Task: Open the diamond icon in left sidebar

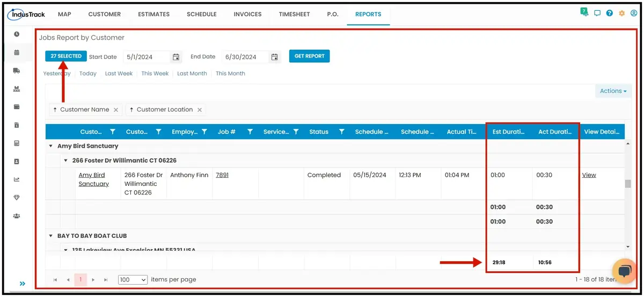Action: coord(17,198)
